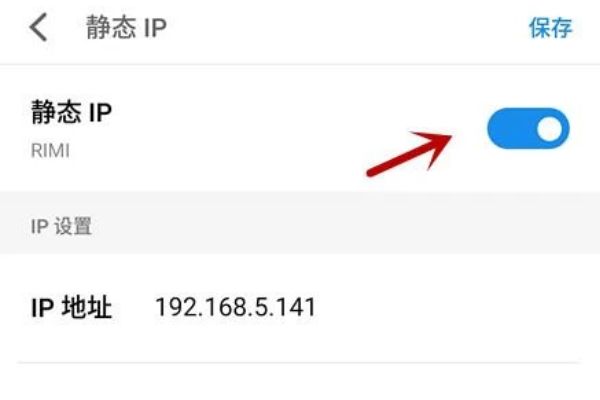600x400 pixels.
Task: Click the 静态 IP page title
Action: pos(126,28)
